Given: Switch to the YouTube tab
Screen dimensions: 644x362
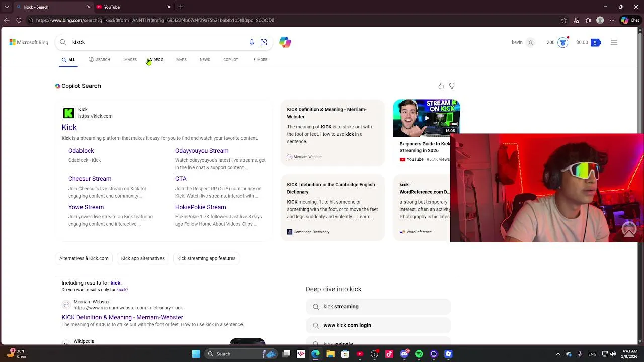Looking at the screenshot, I should (x=133, y=7).
